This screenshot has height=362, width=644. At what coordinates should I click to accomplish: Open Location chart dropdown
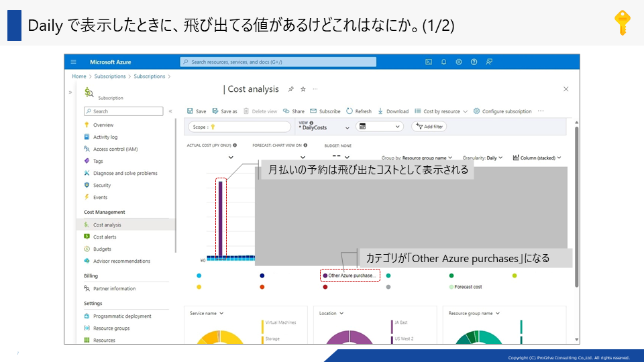(331, 313)
